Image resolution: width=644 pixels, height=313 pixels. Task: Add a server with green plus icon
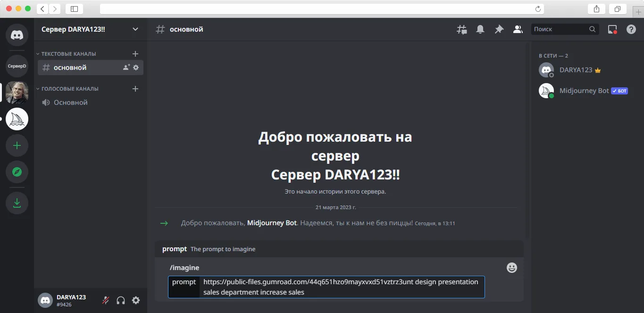coord(17,146)
